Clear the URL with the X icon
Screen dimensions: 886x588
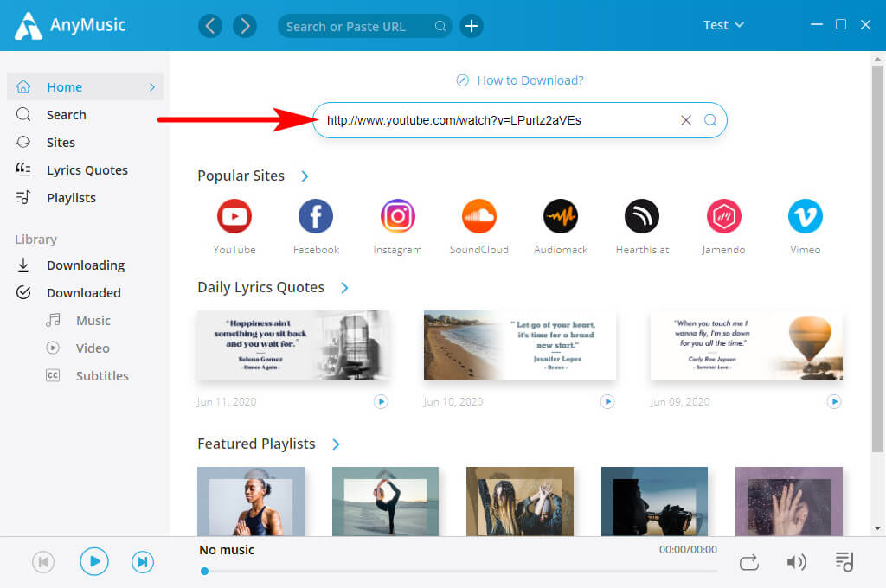click(x=686, y=120)
